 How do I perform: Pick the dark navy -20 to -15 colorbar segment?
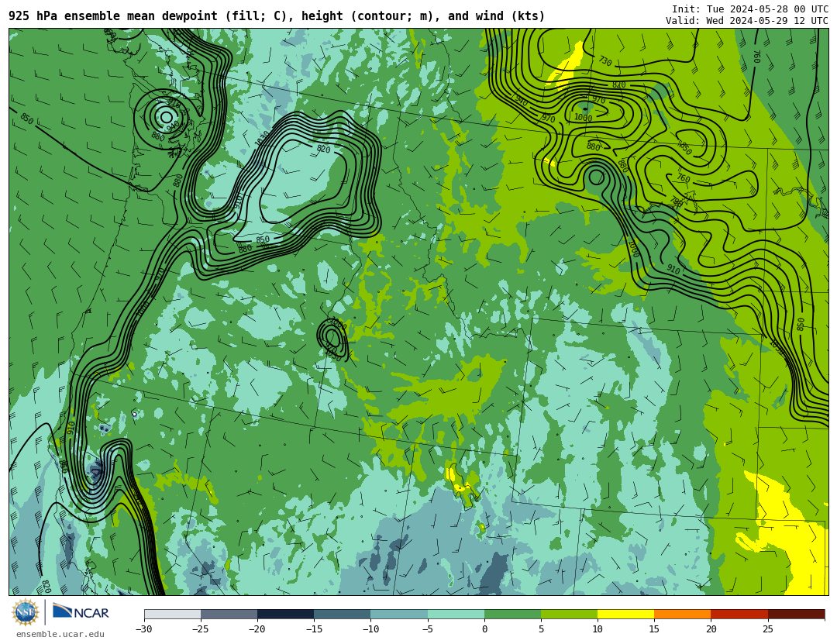[x=285, y=614]
